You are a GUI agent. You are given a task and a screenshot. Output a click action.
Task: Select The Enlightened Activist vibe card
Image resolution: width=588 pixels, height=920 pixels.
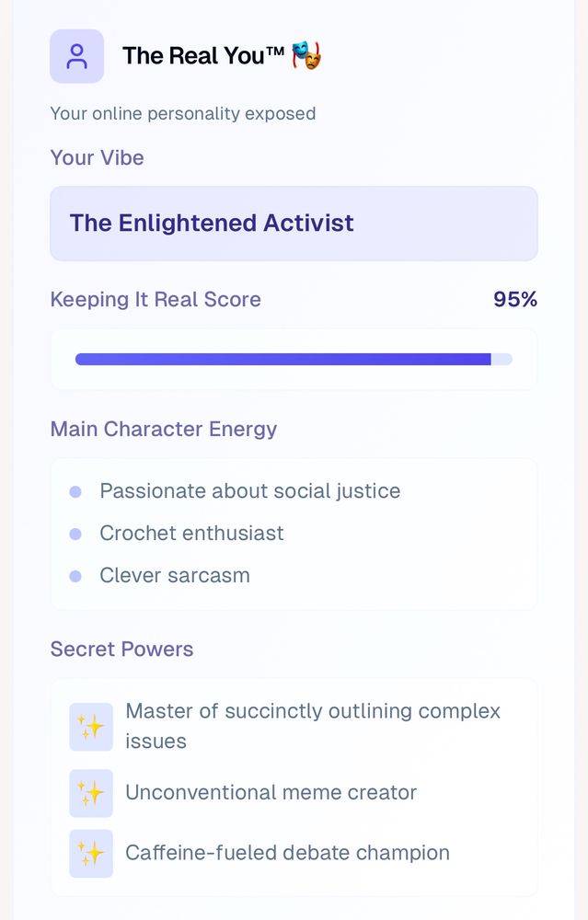(294, 224)
